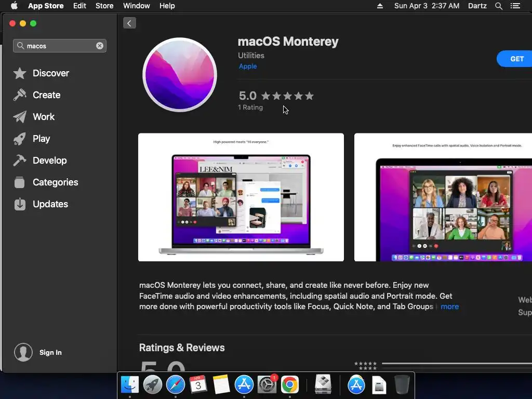Viewport: 532px width, 399px height.
Task: Click the five-star rating display
Action: point(287,96)
